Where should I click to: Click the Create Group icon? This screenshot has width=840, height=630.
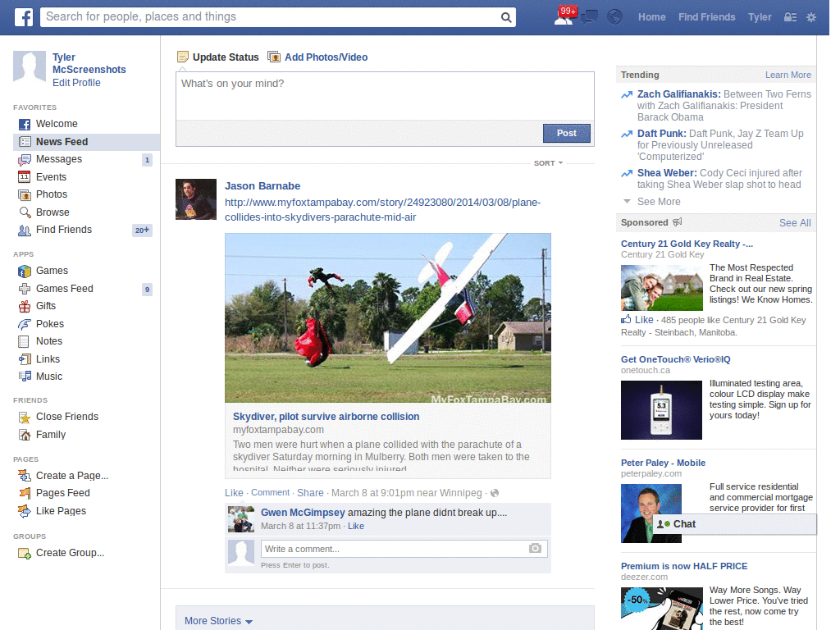coord(25,554)
